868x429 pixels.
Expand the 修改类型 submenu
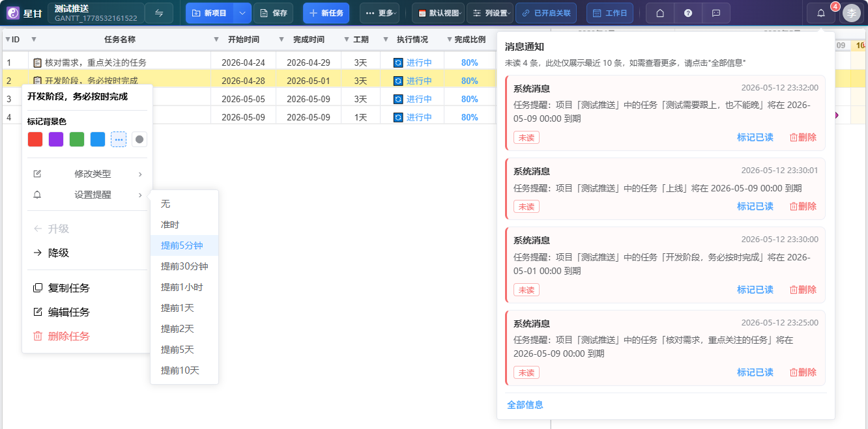(x=87, y=174)
